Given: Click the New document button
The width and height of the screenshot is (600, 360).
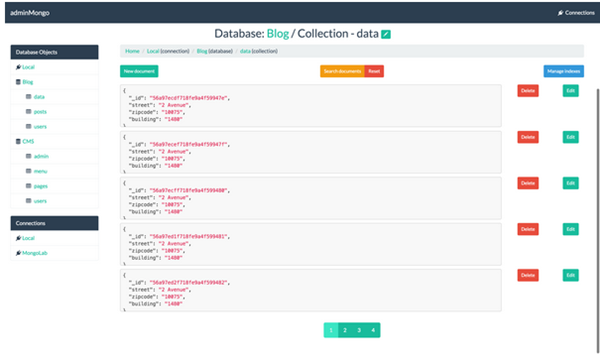Looking at the screenshot, I should pyautogui.click(x=139, y=71).
